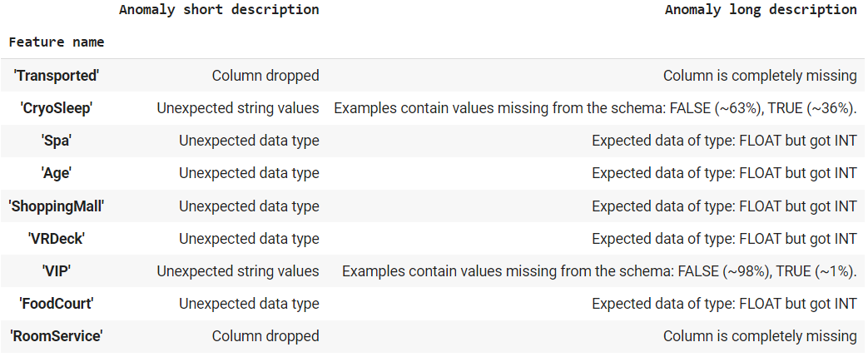The image size is (868, 357).
Task: Select the 'VIP' feature row label
Action: coord(57,271)
